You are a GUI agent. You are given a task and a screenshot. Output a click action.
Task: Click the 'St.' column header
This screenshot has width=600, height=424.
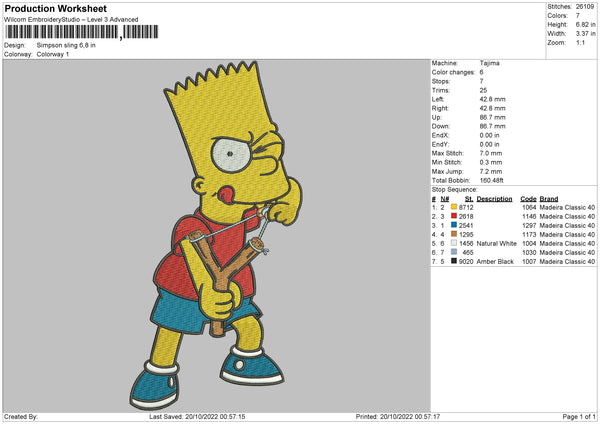(x=469, y=199)
